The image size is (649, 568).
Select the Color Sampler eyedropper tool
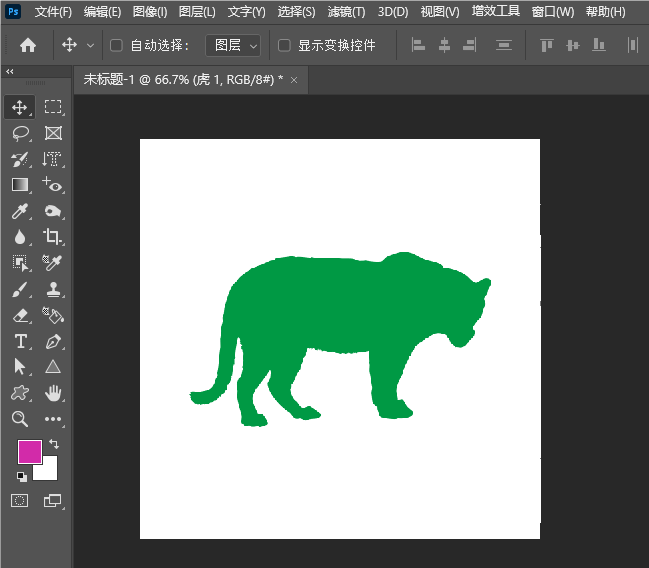pos(53,263)
